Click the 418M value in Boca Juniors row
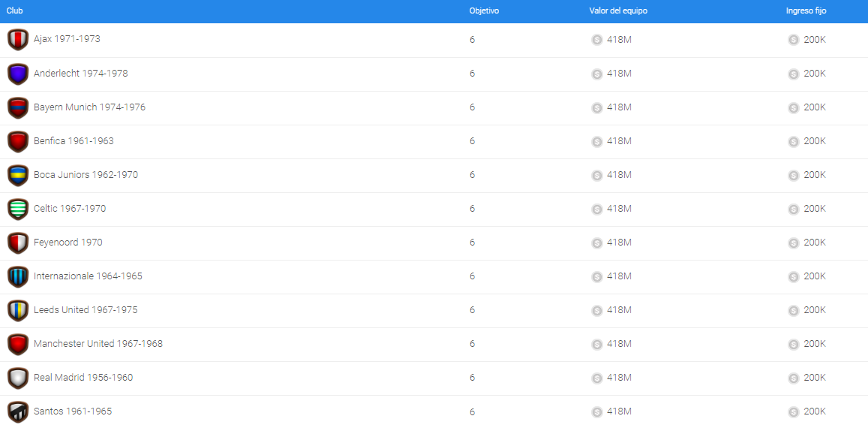 (620, 175)
